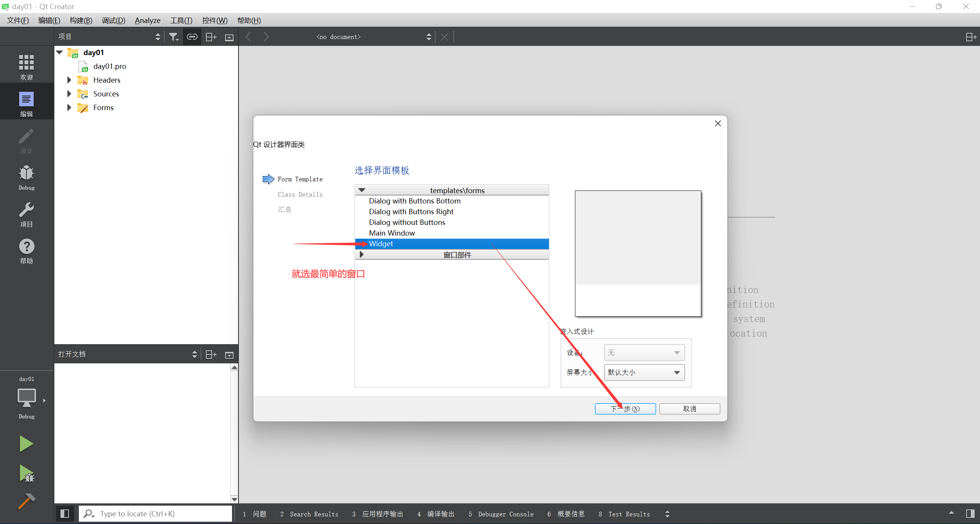Toggle right sidebar visibility button
This screenshot has width=980, height=524.
(x=970, y=514)
